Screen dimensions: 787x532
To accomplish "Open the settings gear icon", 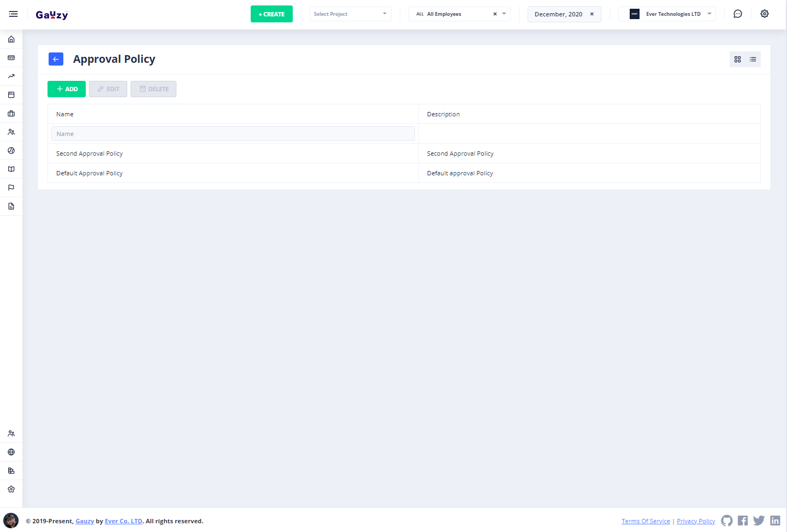I will tap(764, 14).
